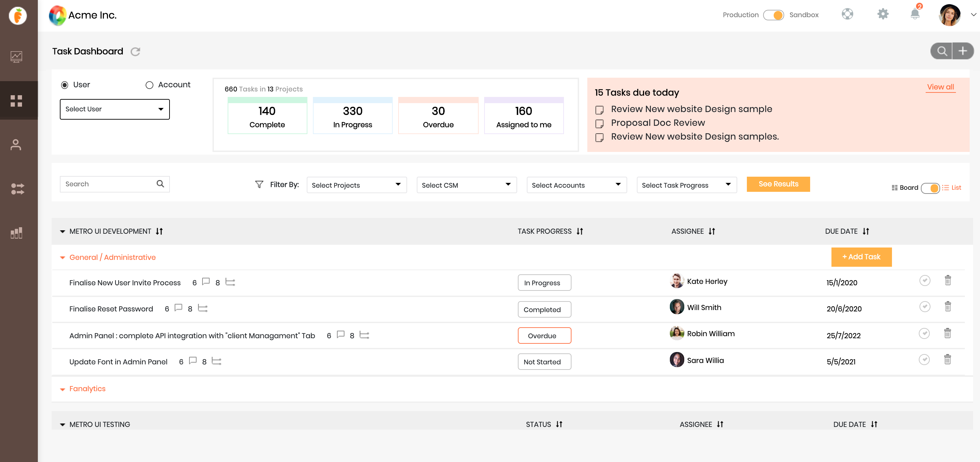Open the Select Projects dropdown
This screenshot has height=462, width=980.
pos(357,185)
